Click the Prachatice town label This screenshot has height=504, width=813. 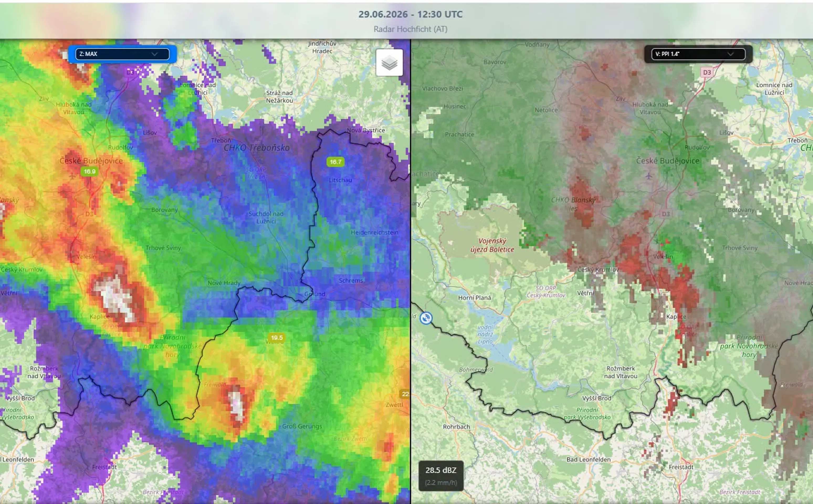tap(459, 134)
